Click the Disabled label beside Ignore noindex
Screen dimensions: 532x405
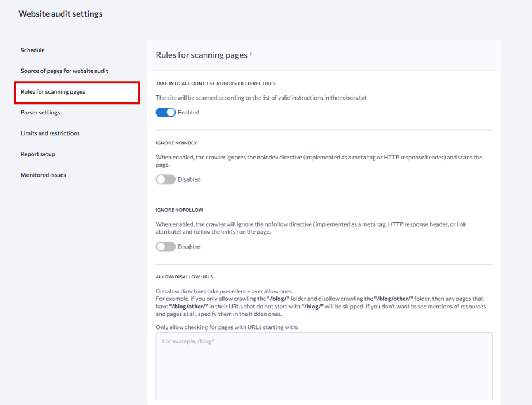tap(189, 179)
